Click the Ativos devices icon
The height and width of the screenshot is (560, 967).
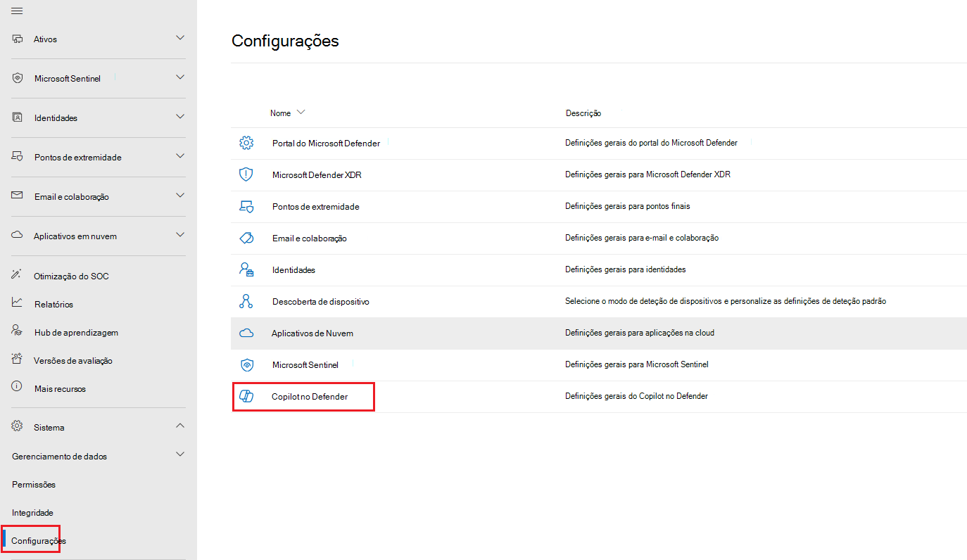click(x=18, y=39)
